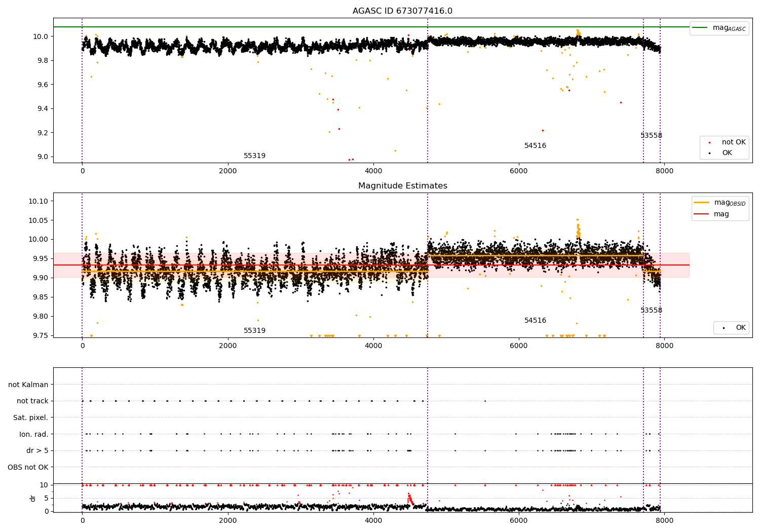Click the 6000 x-tick under the top plot

[x=519, y=171]
